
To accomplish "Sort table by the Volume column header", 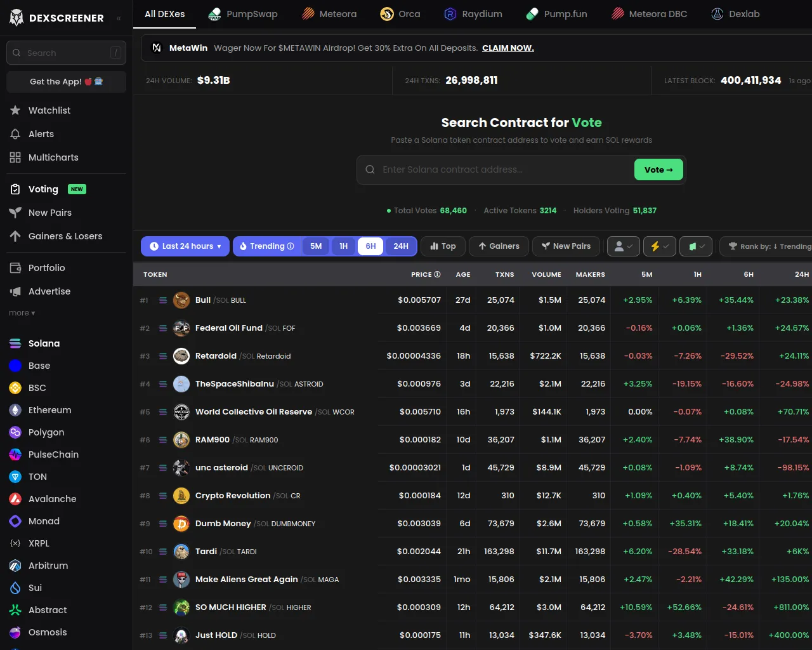I will (546, 274).
